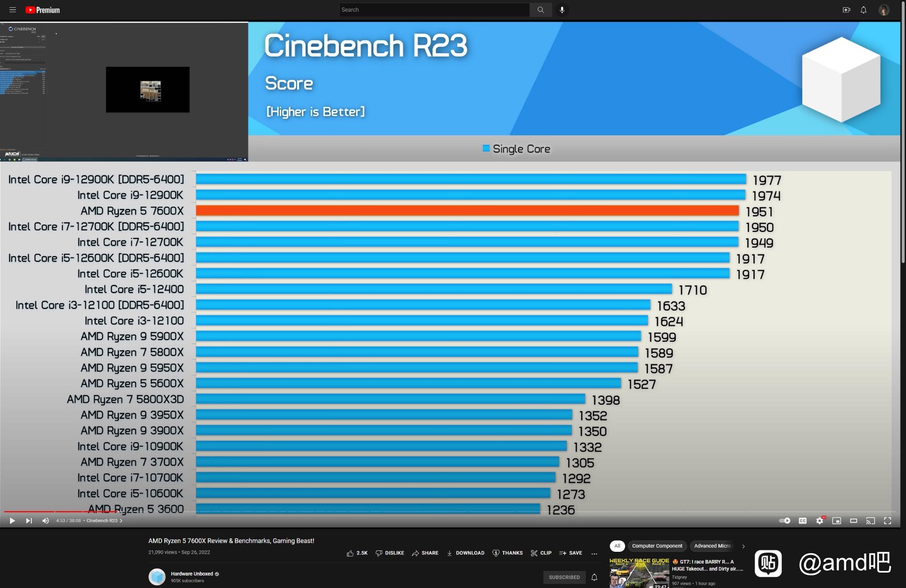This screenshot has height=588, width=906.
Task: Click the video title AMD Ryzen 5 7600X Review
Action: click(231, 540)
